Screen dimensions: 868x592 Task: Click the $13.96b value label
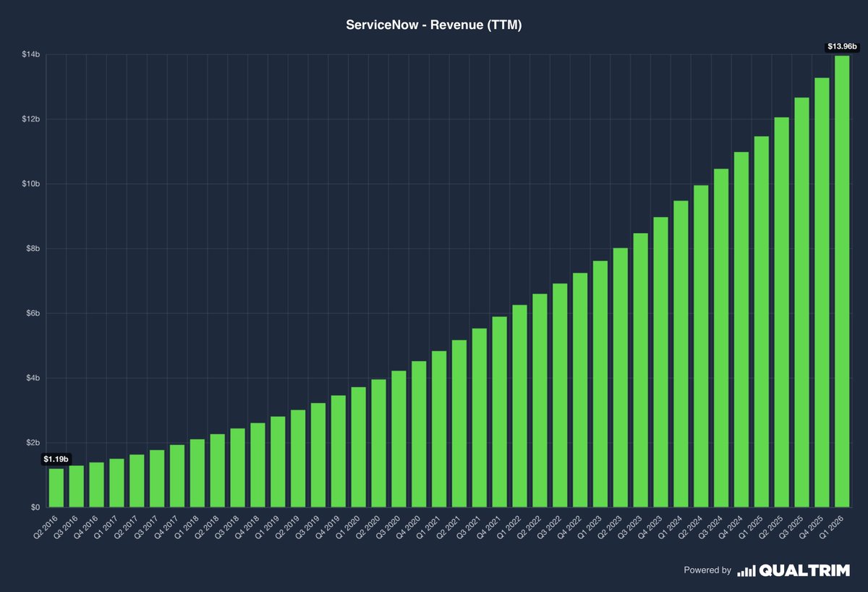tap(841, 46)
